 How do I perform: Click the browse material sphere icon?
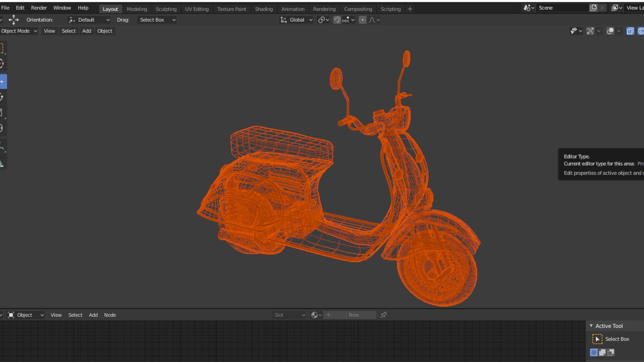tap(316, 315)
